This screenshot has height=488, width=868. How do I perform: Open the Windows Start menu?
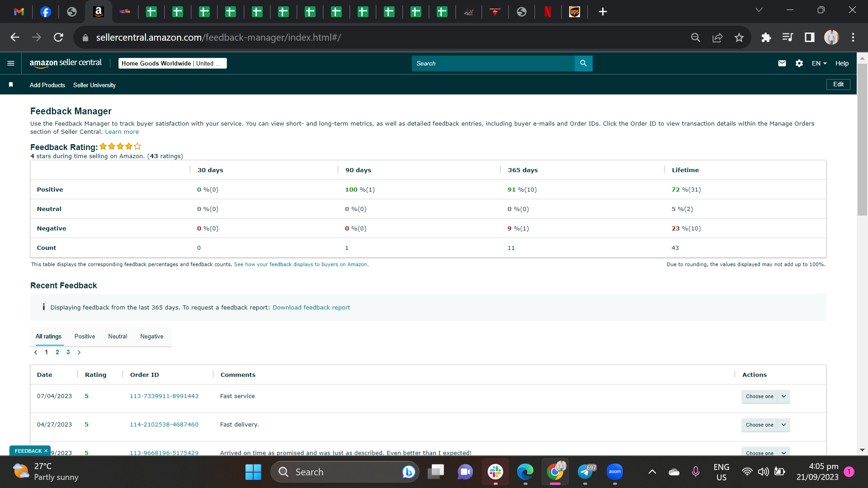tap(253, 472)
